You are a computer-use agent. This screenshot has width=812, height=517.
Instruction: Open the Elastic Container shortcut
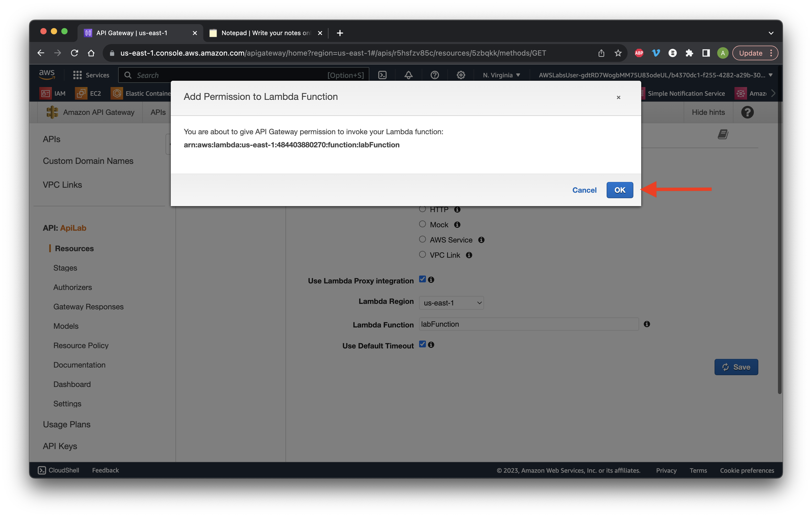141,94
